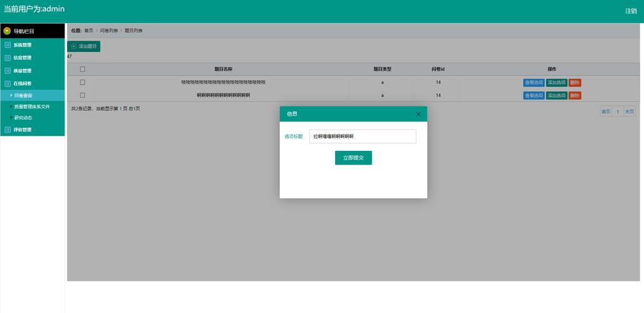Toggle the select-all checkbox in table header
644x313 pixels.
[83, 69]
